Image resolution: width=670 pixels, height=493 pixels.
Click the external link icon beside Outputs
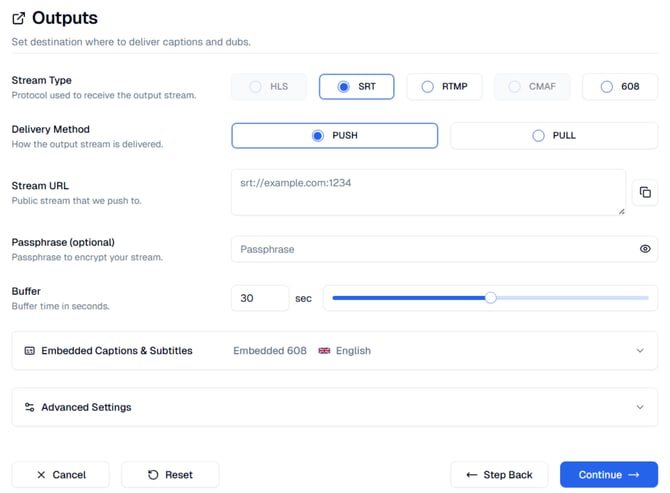[18, 18]
